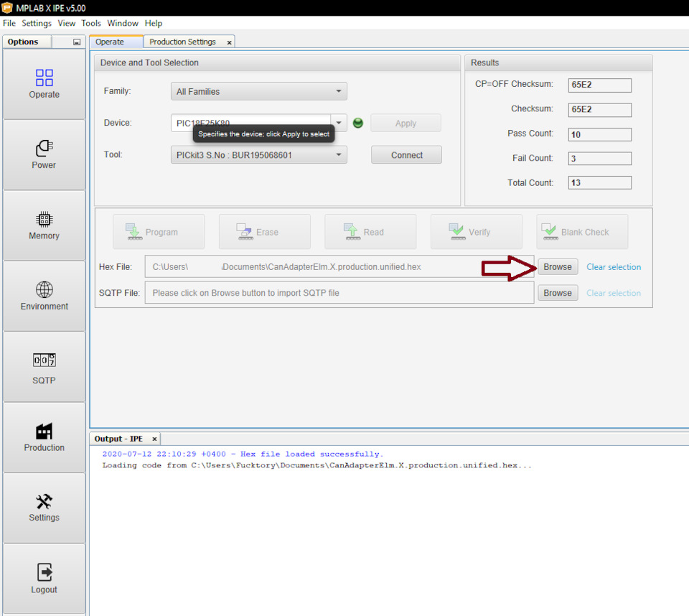Click Logout in the Options sidebar
Image resolution: width=689 pixels, height=616 pixels.
click(x=44, y=579)
